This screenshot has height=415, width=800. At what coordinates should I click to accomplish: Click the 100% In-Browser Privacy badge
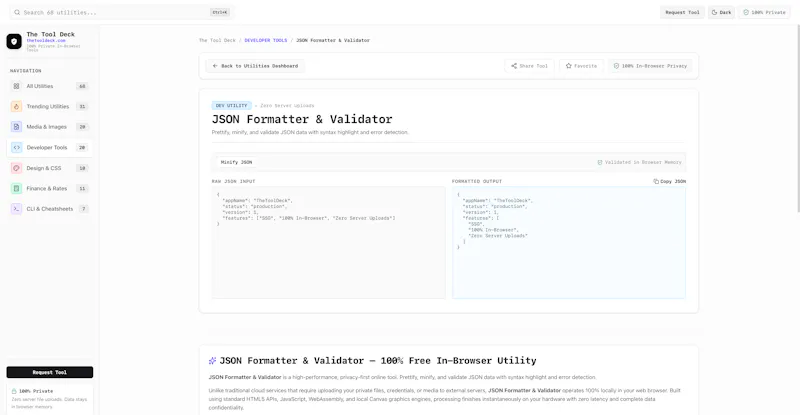point(650,66)
